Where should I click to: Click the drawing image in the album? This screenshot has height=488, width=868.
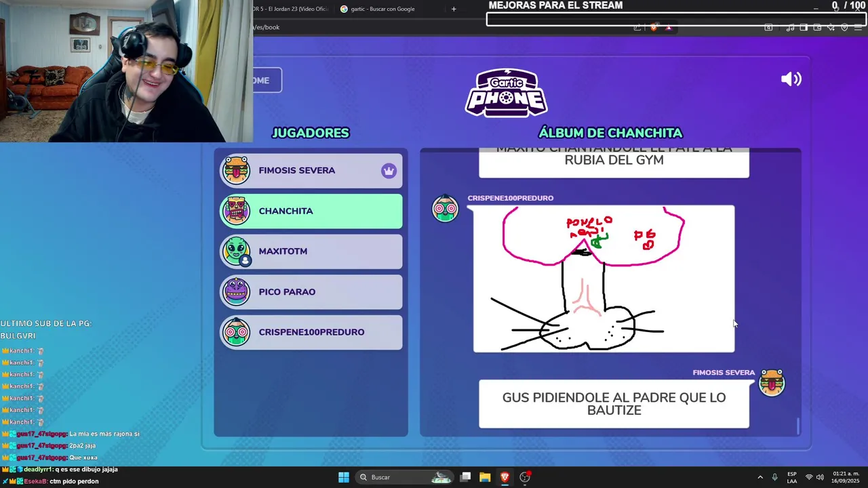point(604,279)
